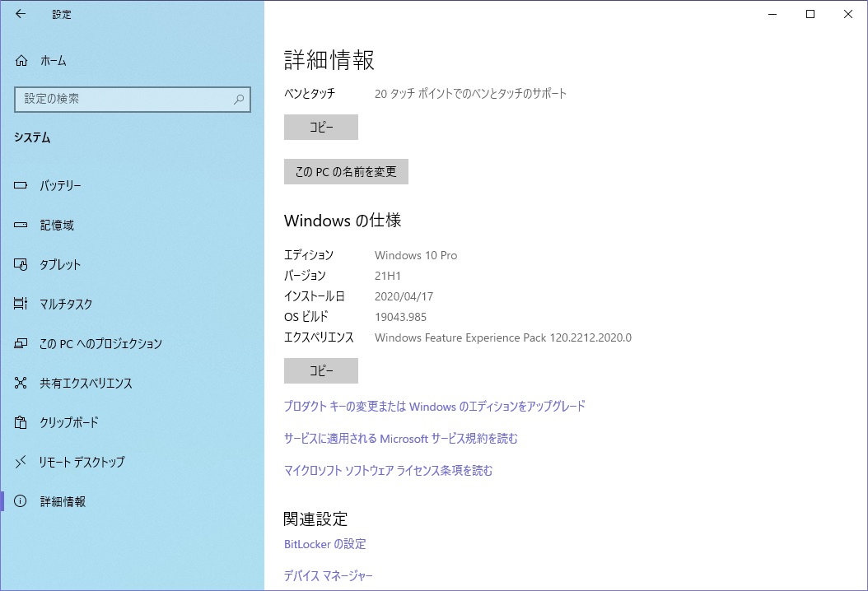Image resolution: width=868 pixels, height=591 pixels.
Task: Click OS build value 19043.985
Action: [x=400, y=317]
